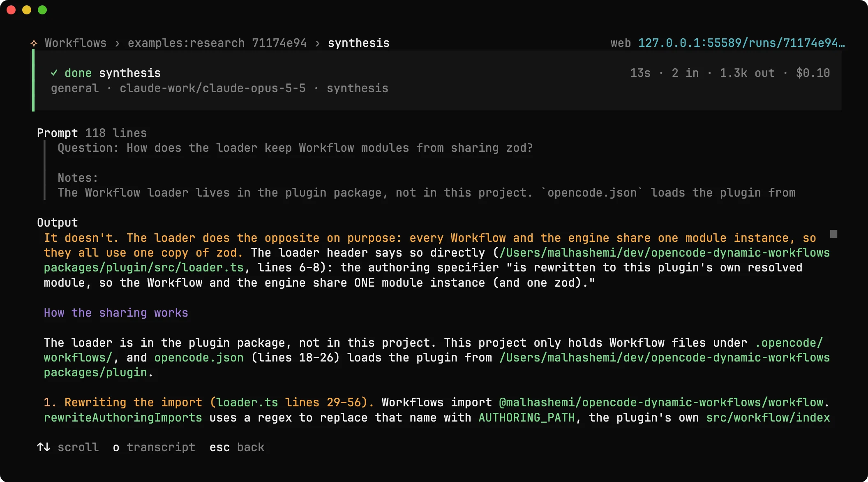Click the output scrollbar thumb
Image resolution: width=868 pixels, height=482 pixels.
click(x=833, y=234)
